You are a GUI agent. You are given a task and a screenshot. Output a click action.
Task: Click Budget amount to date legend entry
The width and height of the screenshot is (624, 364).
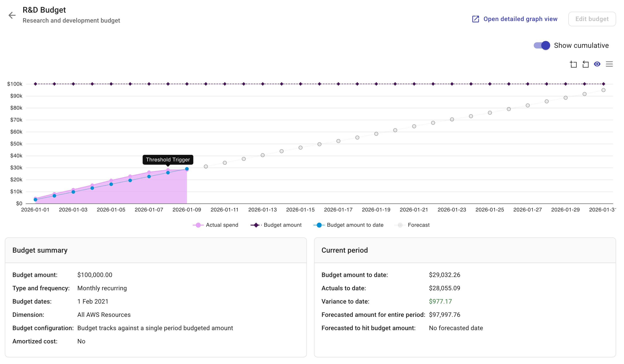(x=355, y=225)
